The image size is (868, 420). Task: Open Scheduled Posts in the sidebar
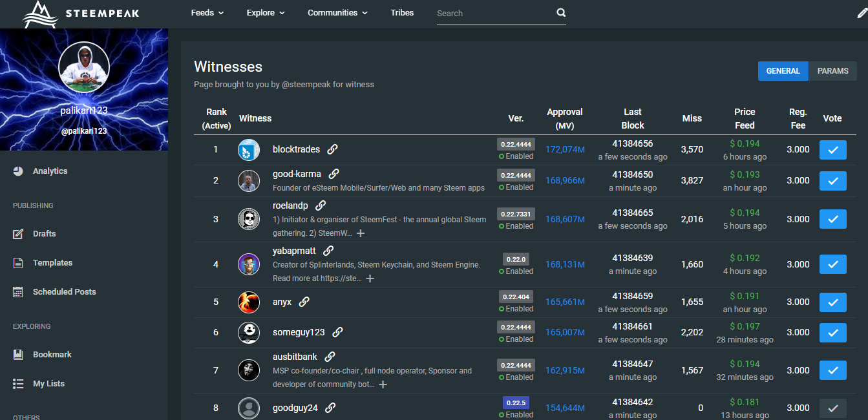[x=64, y=292]
